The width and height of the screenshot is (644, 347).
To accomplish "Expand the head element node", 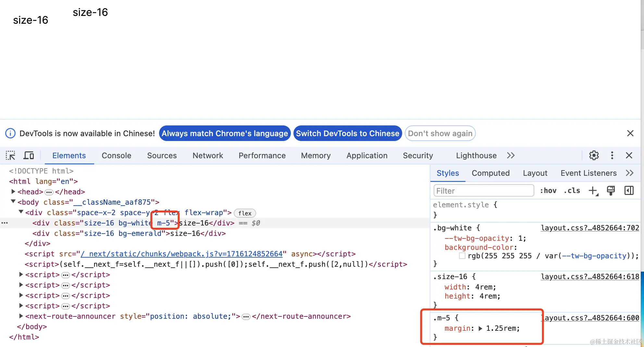I will pos(13,191).
